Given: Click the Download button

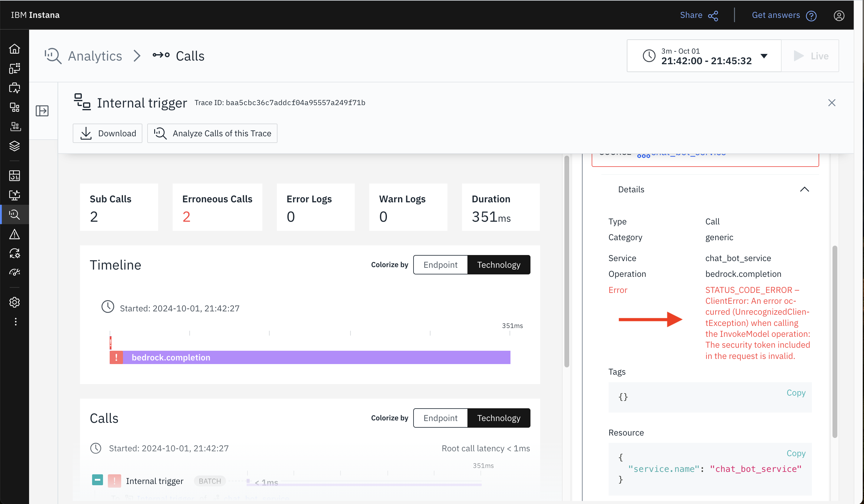Looking at the screenshot, I should pyautogui.click(x=107, y=133).
